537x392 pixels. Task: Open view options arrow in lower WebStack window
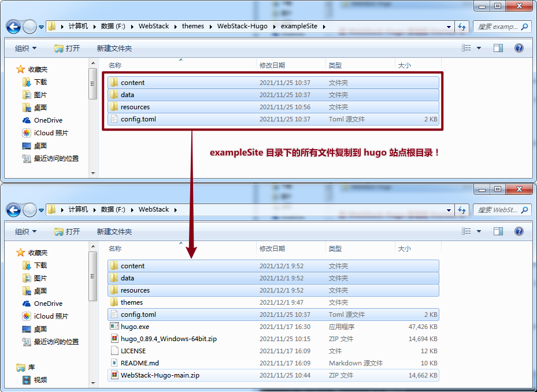(x=479, y=231)
